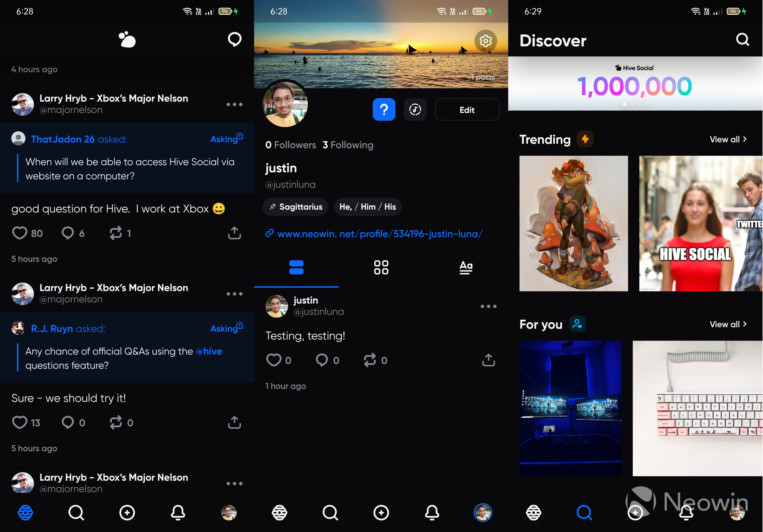Open Larry Hryb's avatar on the first post
763x532 pixels.
(23, 104)
